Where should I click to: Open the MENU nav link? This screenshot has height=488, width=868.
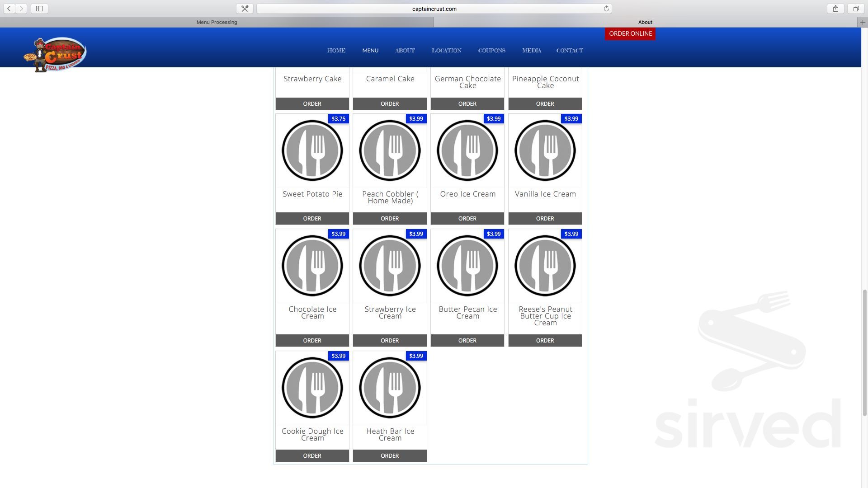point(370,51)
